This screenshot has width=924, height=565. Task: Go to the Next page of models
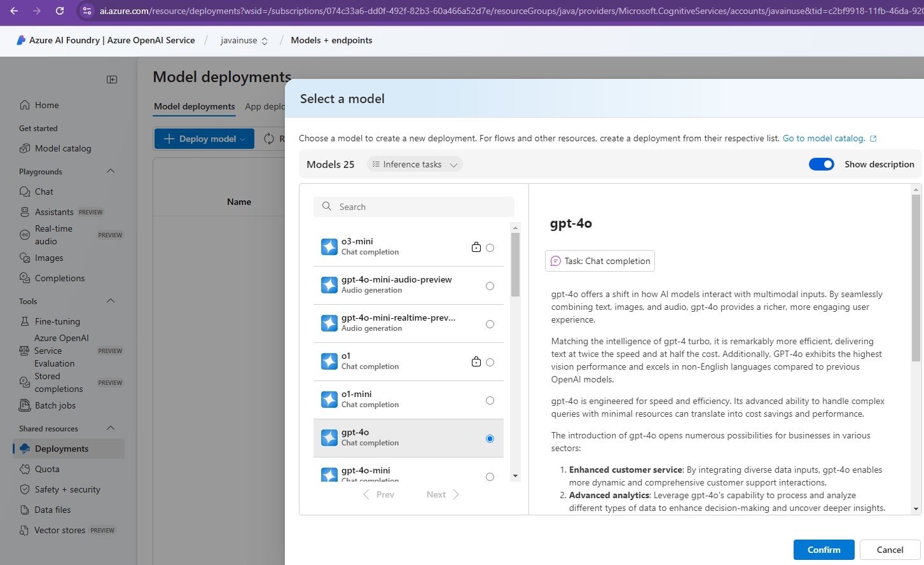pyautogui.click(x=443, y=494)
